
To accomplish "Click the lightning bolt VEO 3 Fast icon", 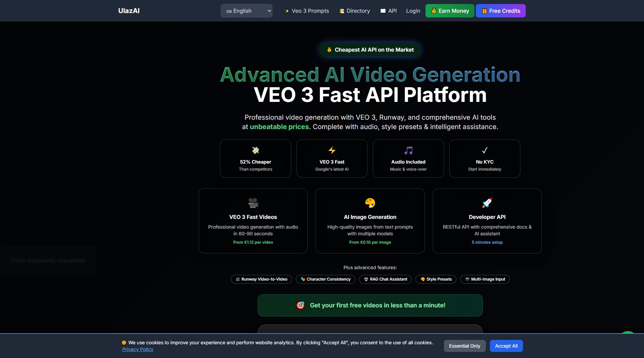I will [332, 150].
